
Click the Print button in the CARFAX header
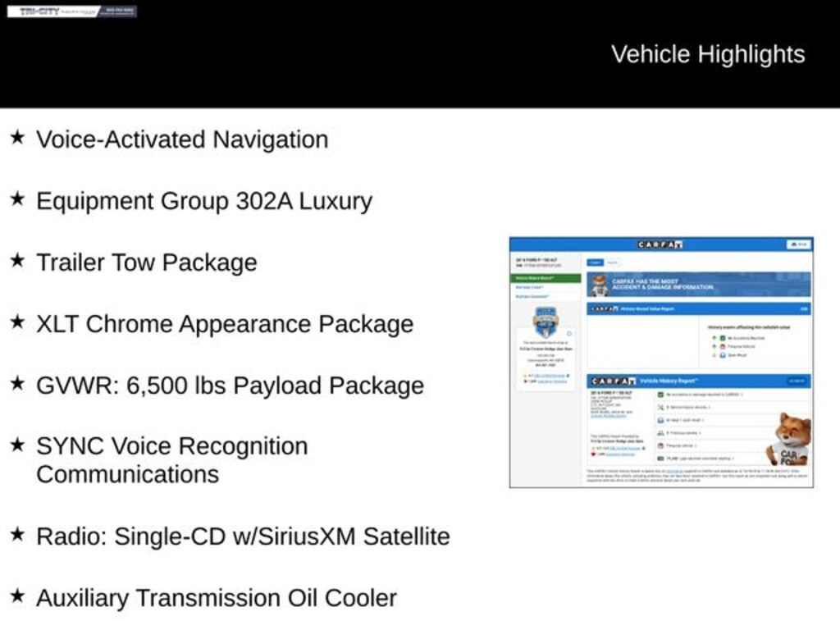coord(797,244)
